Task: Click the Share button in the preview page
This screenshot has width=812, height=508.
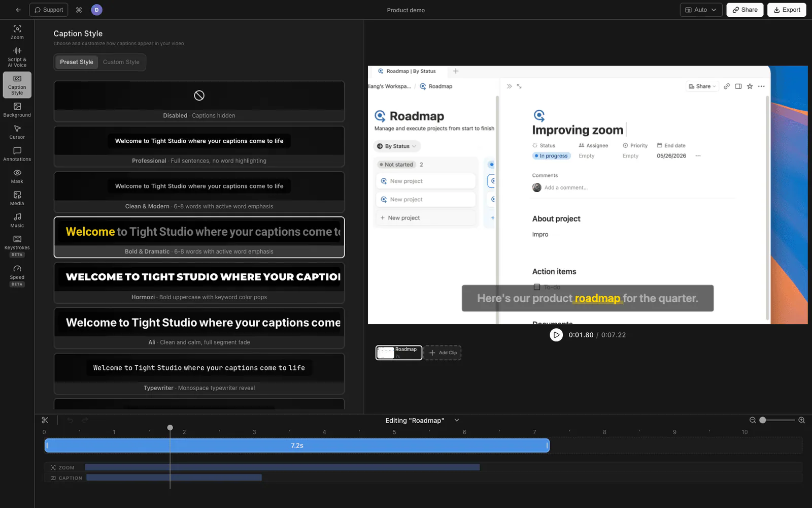Action: pos(702,86)
